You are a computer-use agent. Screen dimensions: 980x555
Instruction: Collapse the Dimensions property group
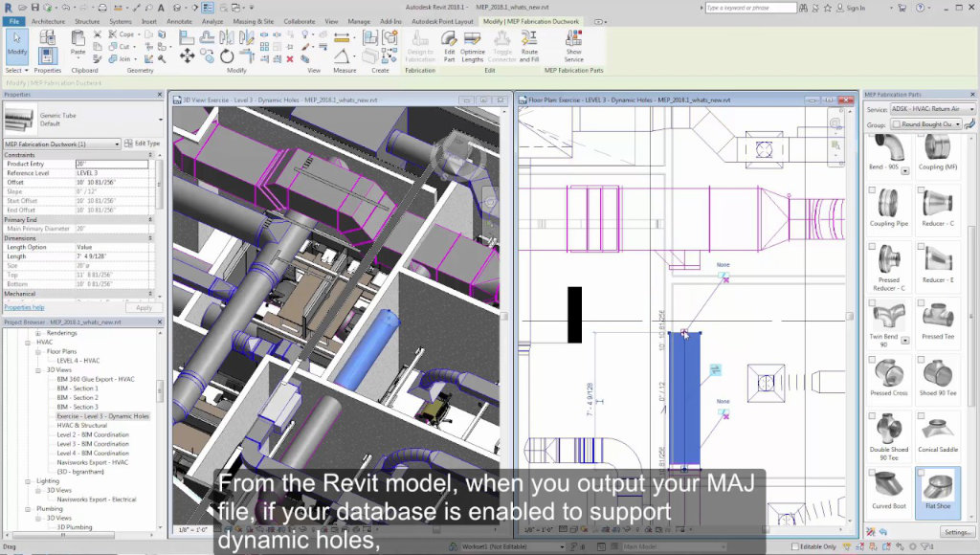[150, 238]
